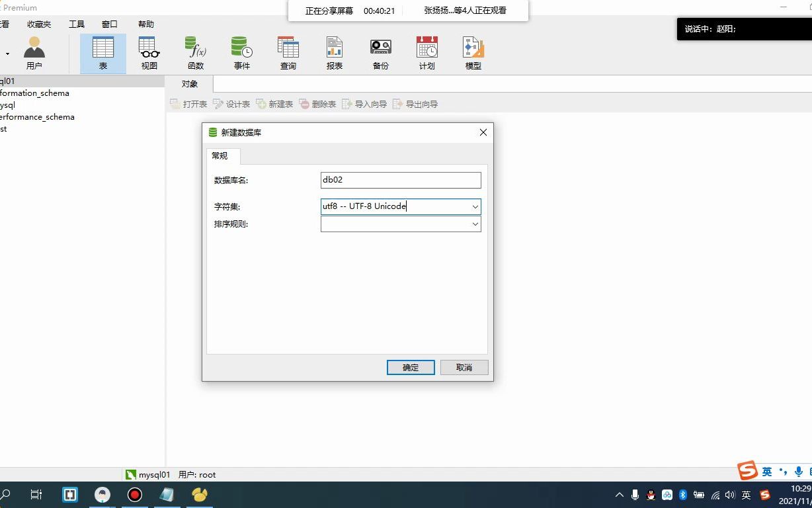Close the 新建数据库 dialog
Viewport: 812px width, 508px height.
click(483, 132)
